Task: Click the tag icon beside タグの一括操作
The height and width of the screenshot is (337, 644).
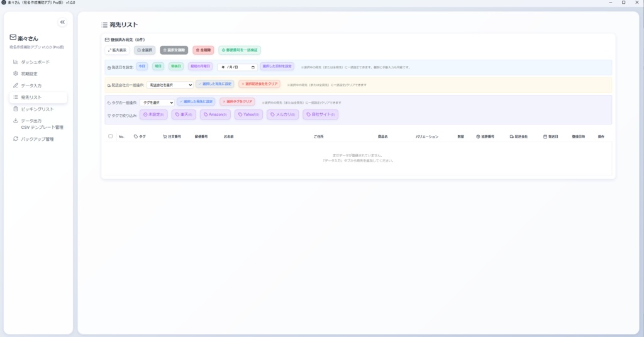Action: coord(109,103)
